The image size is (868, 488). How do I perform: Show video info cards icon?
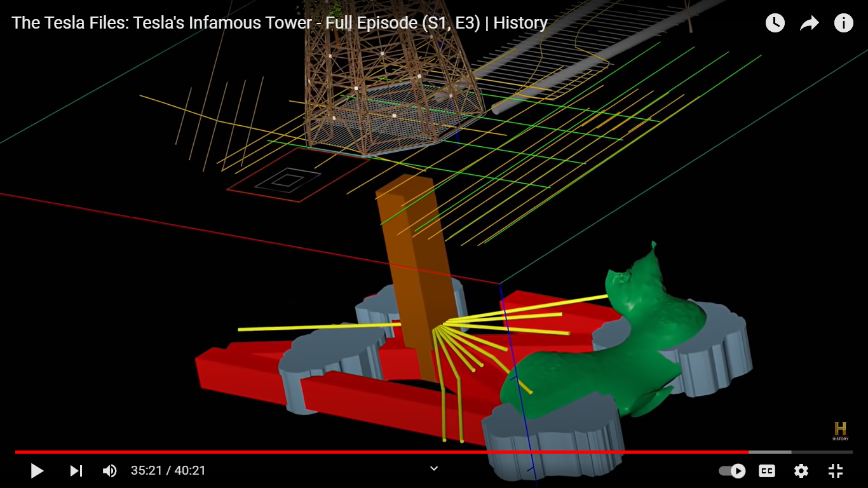click(x=843, y=24)
